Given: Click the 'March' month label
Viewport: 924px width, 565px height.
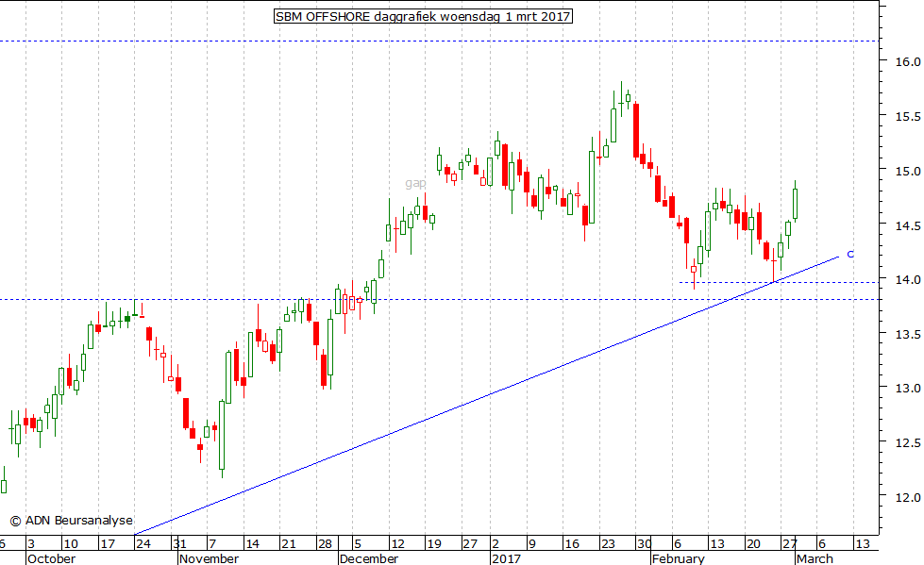Looking at the screenshot, I should pos(815,558).
